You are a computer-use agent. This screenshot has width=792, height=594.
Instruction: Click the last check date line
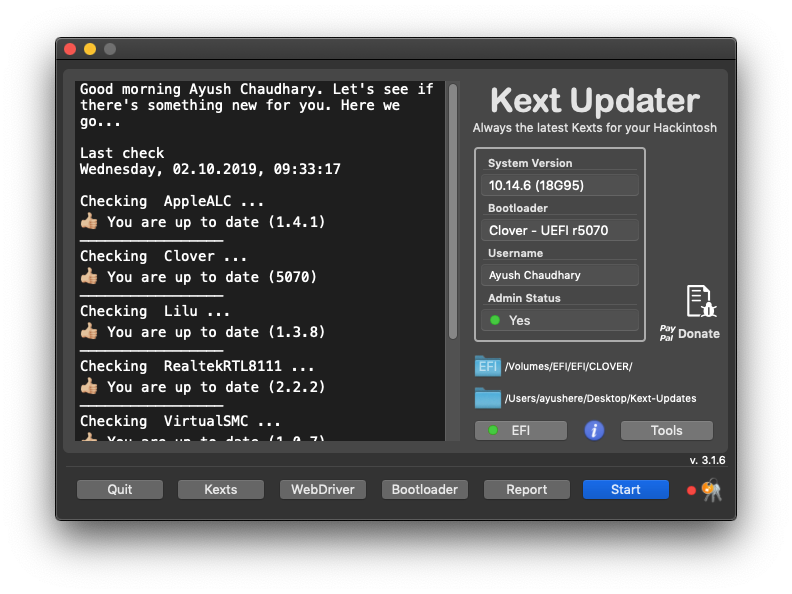tap(210, 169)
